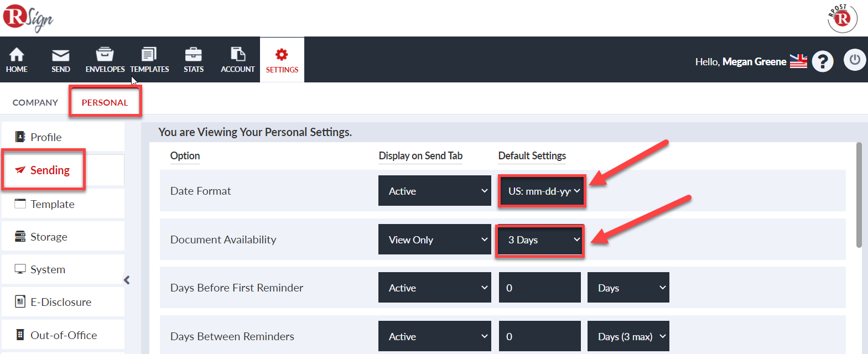Open the help question mark icon
This screenshot has width=868, height=354.
pyautogui.click(x=823, y=61)
